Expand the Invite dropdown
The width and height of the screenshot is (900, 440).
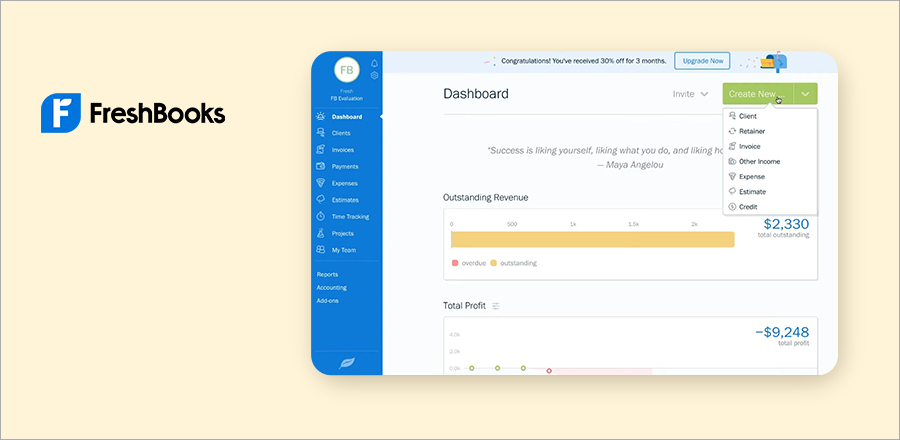tap(690, 94)
